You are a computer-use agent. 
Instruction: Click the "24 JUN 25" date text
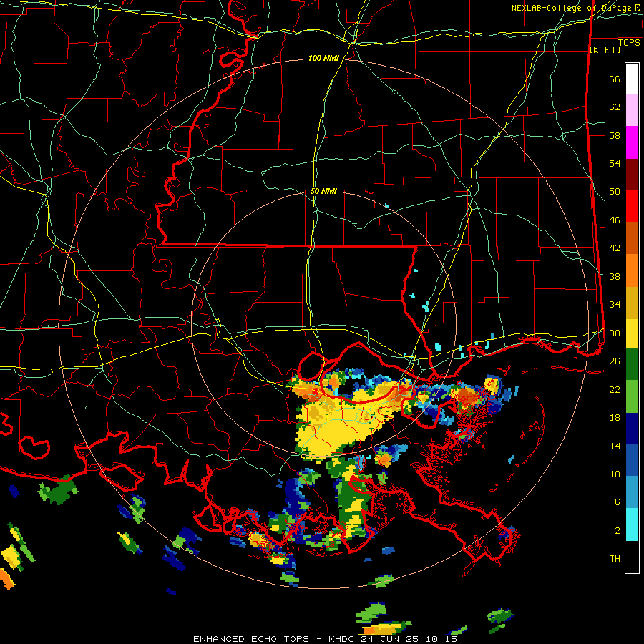[389, 639]
